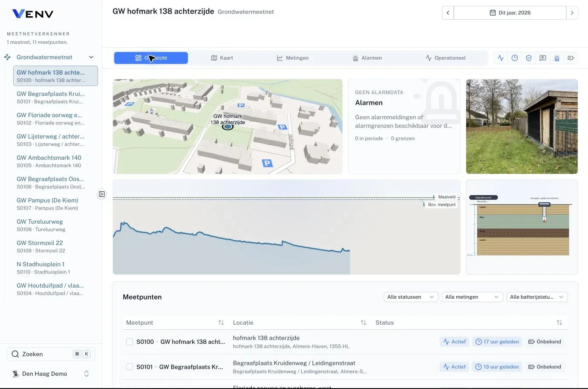Click the '0 in periode' text
The image size is (588, 389).
[x=369, y=138]
